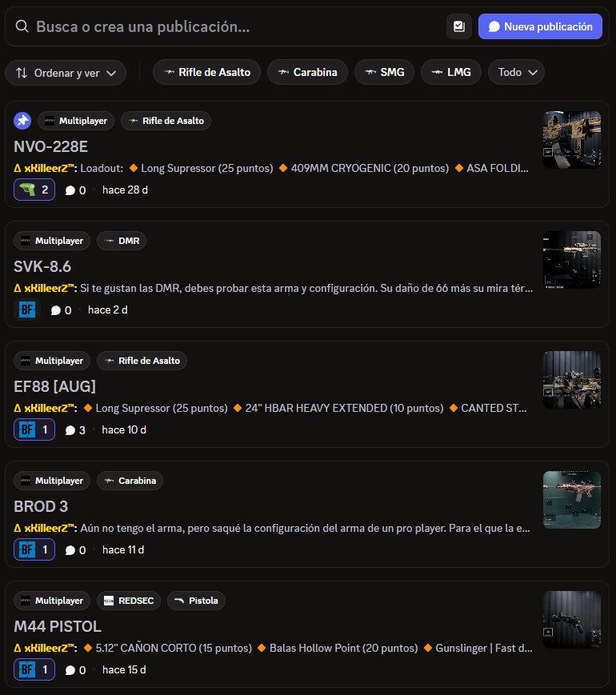Image resolution: width=616 pixels, height=695 pixels.
Task: Open the SVK-8.6 post title
Action: click(x=42, y=267)
